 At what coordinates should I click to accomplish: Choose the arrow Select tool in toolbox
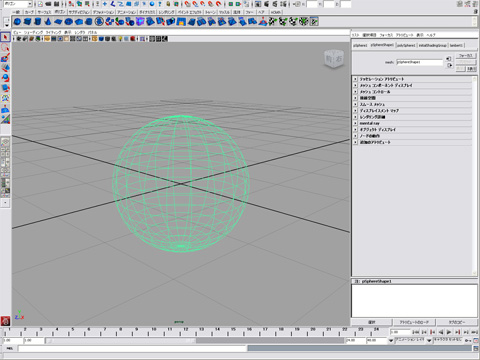[x=5, y=37]
